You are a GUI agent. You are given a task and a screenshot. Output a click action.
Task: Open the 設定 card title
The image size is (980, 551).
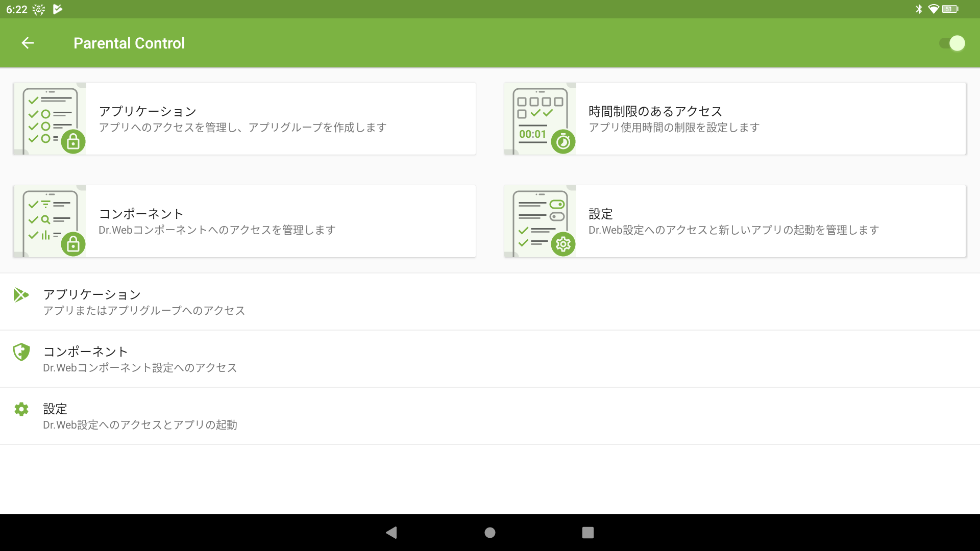[x=601, y=214]
